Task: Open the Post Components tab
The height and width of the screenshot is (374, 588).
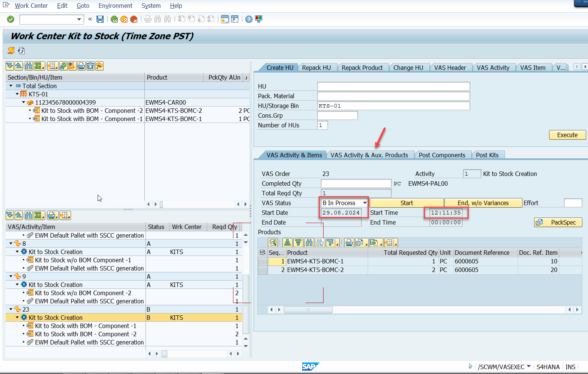Action: pyautogui.click(x=442, y=155)
